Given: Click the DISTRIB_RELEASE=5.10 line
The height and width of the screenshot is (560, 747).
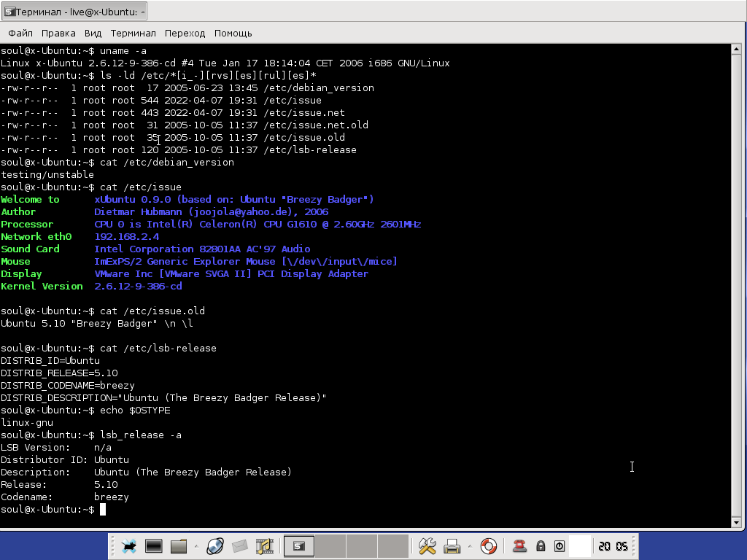Looking at the screenshot, I should coord(59,373).
